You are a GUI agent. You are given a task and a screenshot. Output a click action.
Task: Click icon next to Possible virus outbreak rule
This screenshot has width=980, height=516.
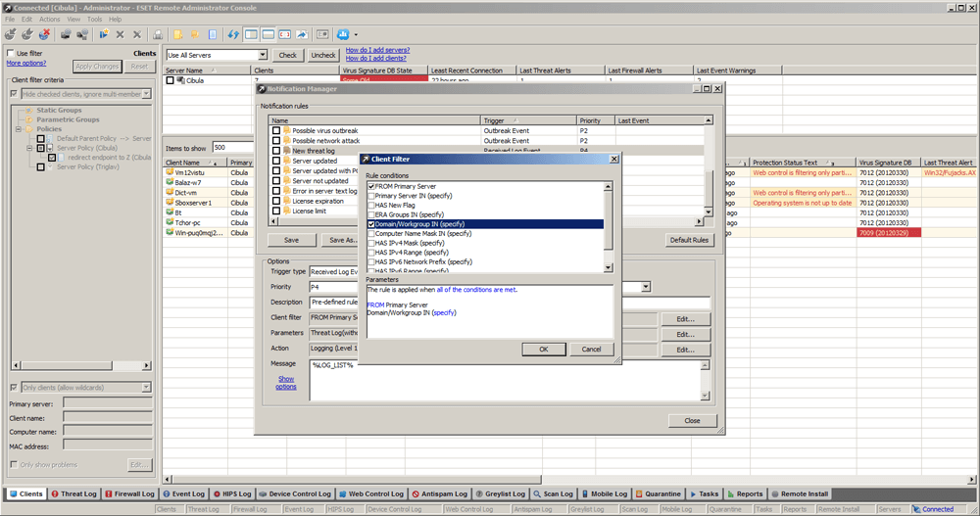[x=287, y=130]
